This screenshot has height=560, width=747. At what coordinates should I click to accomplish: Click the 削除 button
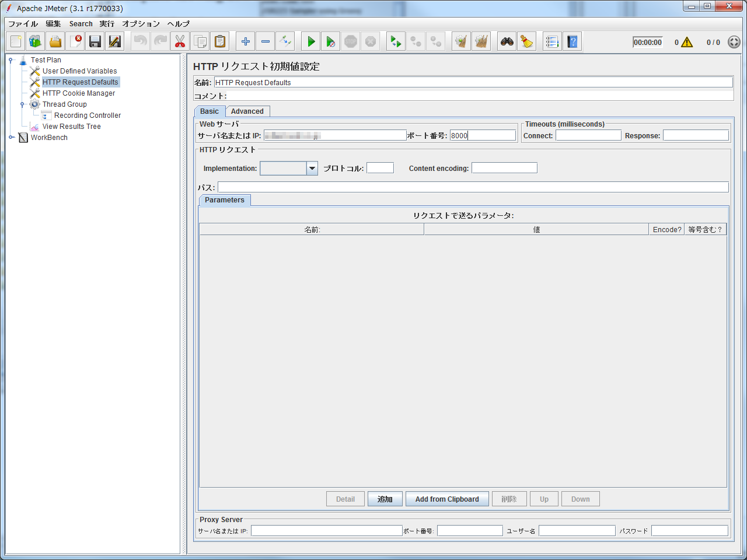click(509, 499)
